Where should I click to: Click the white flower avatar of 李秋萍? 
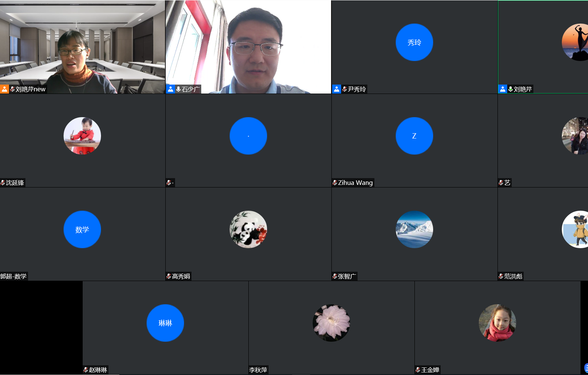pyautogui.click(x=331, y=323)
